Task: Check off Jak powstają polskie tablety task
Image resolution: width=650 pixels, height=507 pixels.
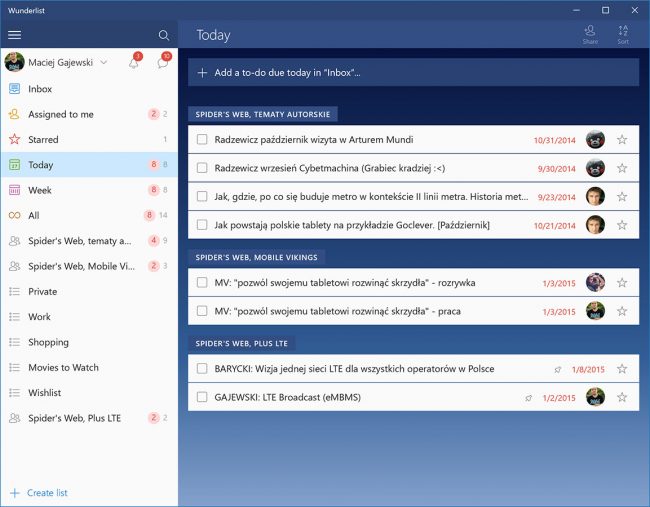Action: point(202,225)
